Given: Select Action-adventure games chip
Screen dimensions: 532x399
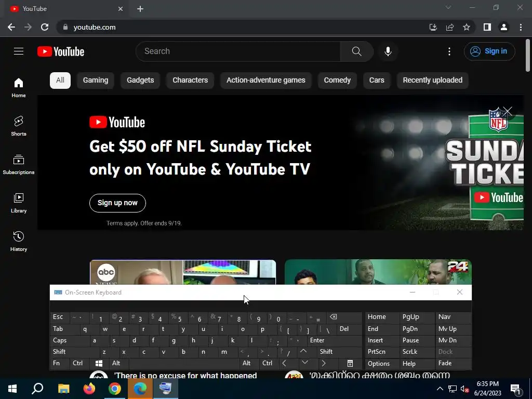Looking at the screenshot, I should 266,81.
